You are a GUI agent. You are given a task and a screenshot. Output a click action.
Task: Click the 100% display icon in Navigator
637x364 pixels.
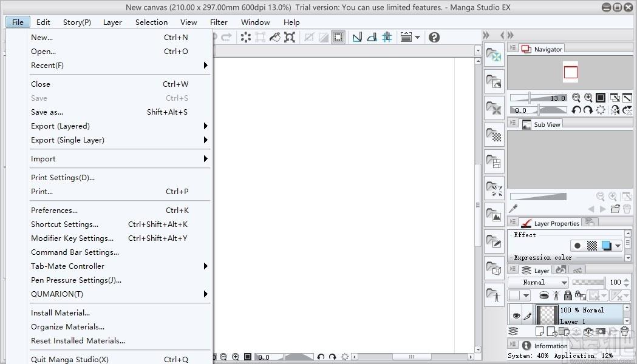(601, 98)
